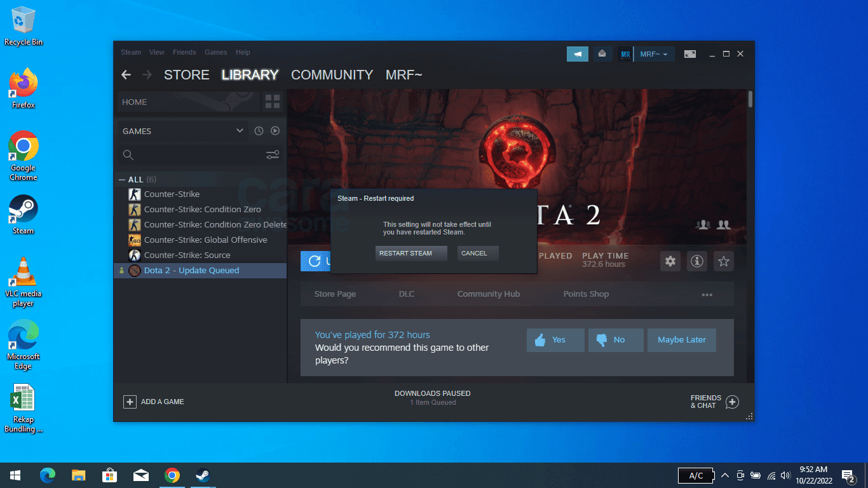Click the MRF profile avatar icon
Screen dimensions: 868x488
click(x=625, y=54)
